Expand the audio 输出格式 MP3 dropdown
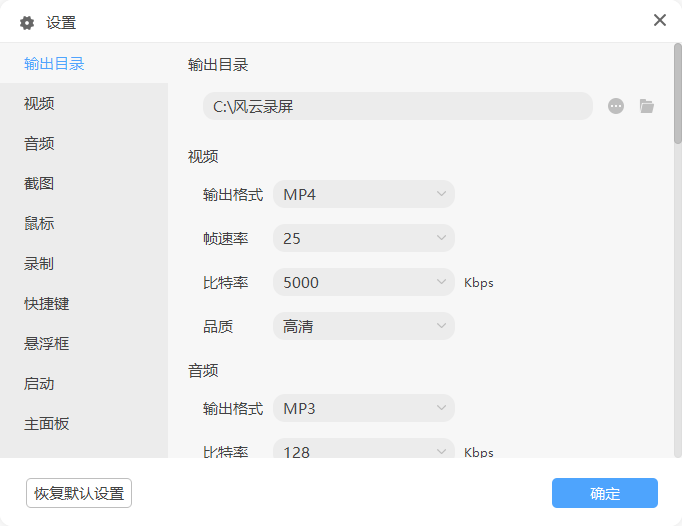Viewport: 682px width, 526px height. click(363, 408)
